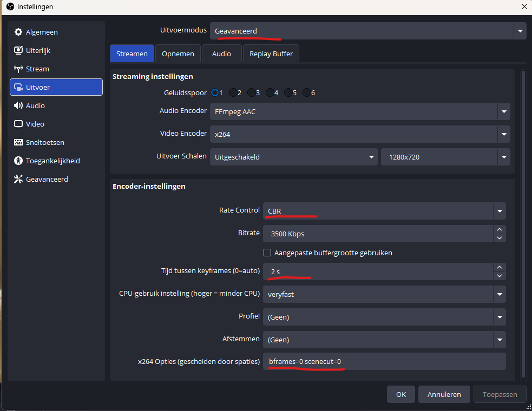Click the Algemeen gear icon in sidebar
The image size is (532, 411).
tap(18, 32)
